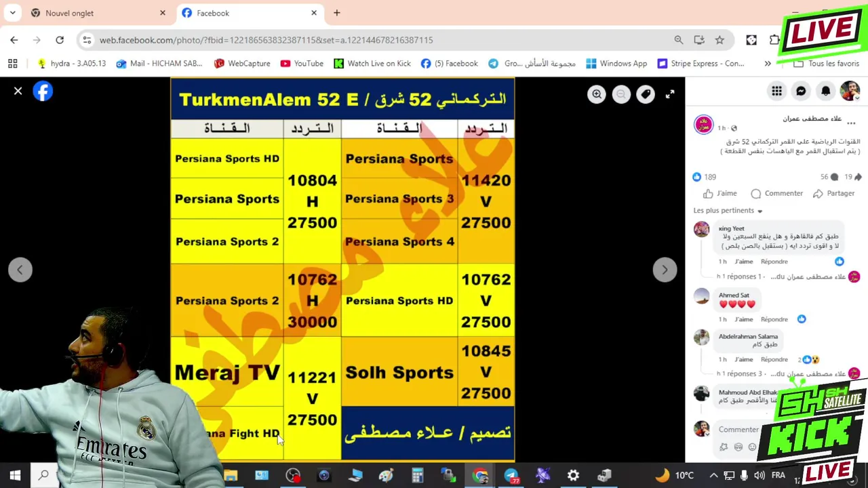The width and height of the screenshot is (868, 488).
Task: View the 189 reactions list
Action: [704, 177]
